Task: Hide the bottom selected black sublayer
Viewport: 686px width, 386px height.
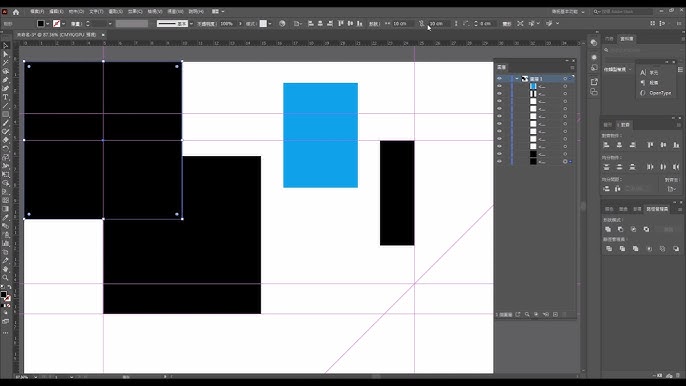Action: pos(500,161)
